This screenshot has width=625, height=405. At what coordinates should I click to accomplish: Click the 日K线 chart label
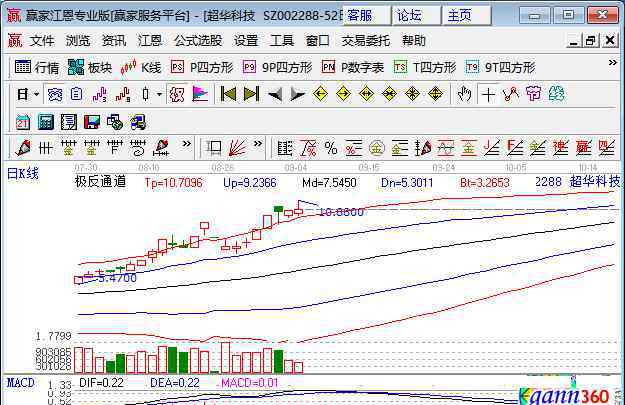click(x=23, y=174)
